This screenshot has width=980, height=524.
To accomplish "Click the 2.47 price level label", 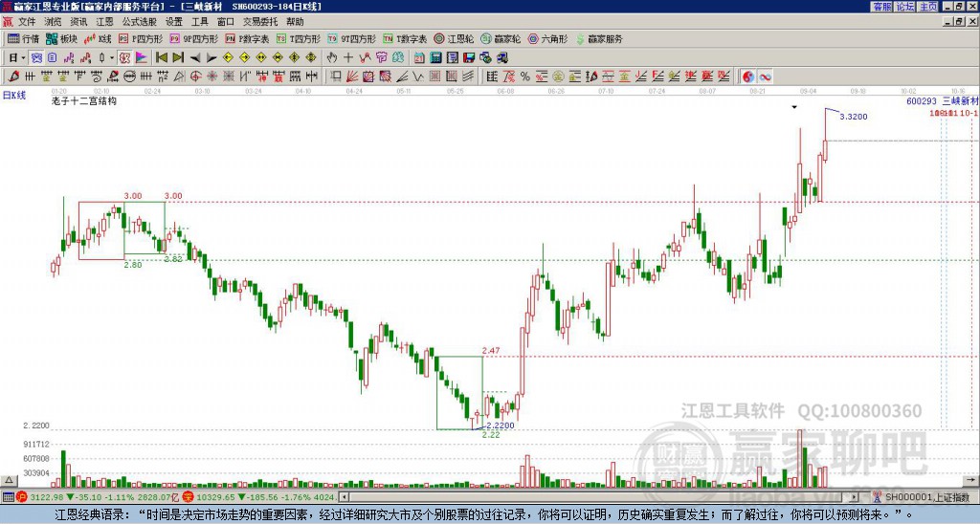I will 491,351.
